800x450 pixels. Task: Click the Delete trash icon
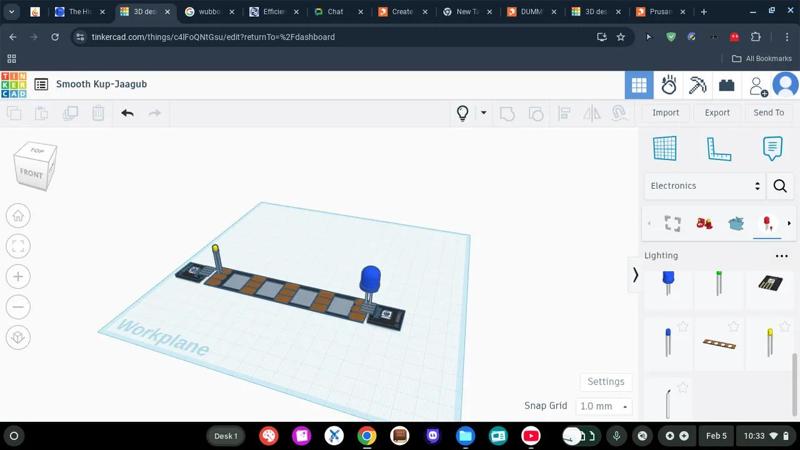(x=98, y=113)
